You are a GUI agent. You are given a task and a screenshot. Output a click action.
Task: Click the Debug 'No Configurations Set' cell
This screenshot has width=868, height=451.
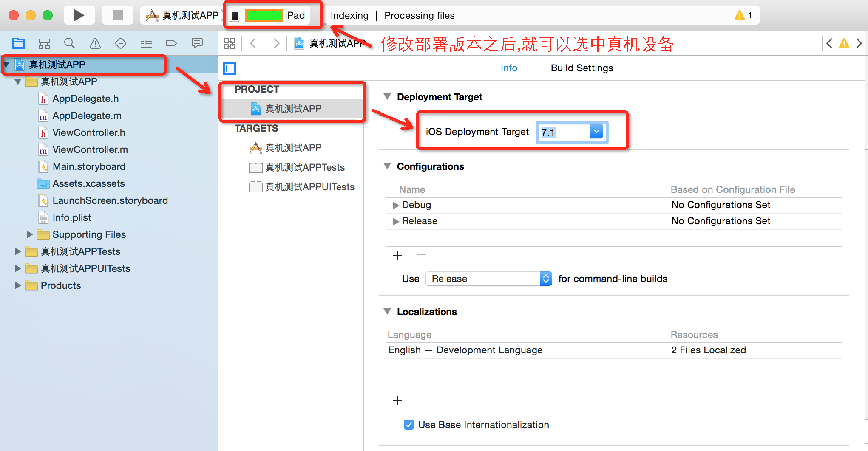(721, 205)
